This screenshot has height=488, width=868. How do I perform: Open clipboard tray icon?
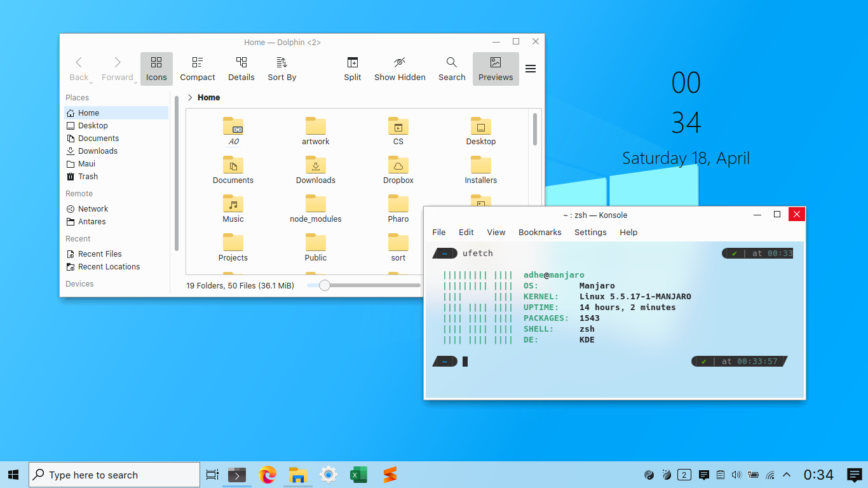coord(721,475)
